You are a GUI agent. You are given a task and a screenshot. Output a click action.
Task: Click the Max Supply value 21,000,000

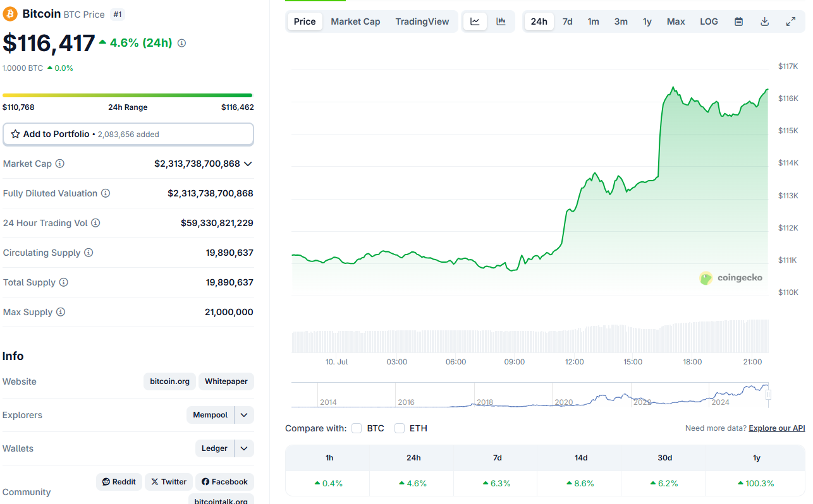(x=229, y=312)
